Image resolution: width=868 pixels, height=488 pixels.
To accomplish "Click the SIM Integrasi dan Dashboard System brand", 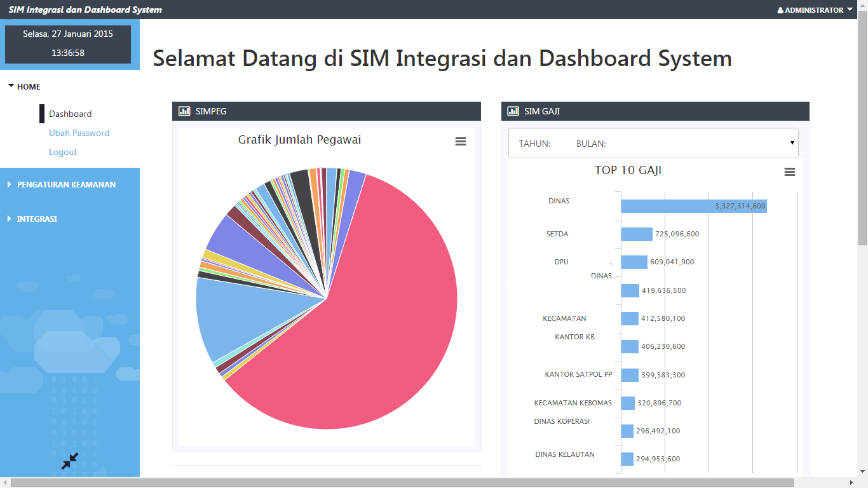I will [85, 10].
